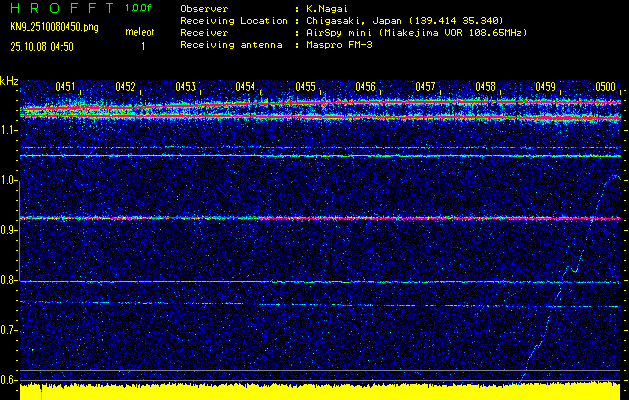Click the 0.6 frequency axis label
Screen dimensions: 629x400
(9, 380)
